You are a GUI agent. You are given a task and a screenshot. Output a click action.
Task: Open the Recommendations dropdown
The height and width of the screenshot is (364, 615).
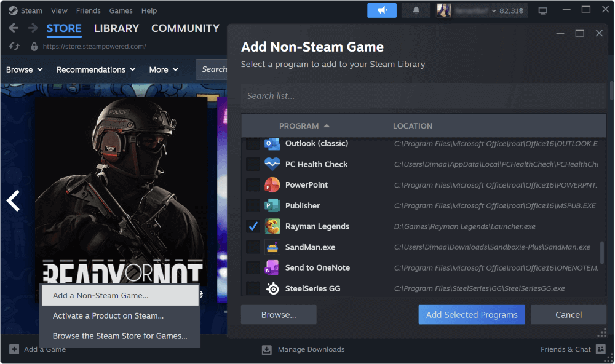point(95,69)
